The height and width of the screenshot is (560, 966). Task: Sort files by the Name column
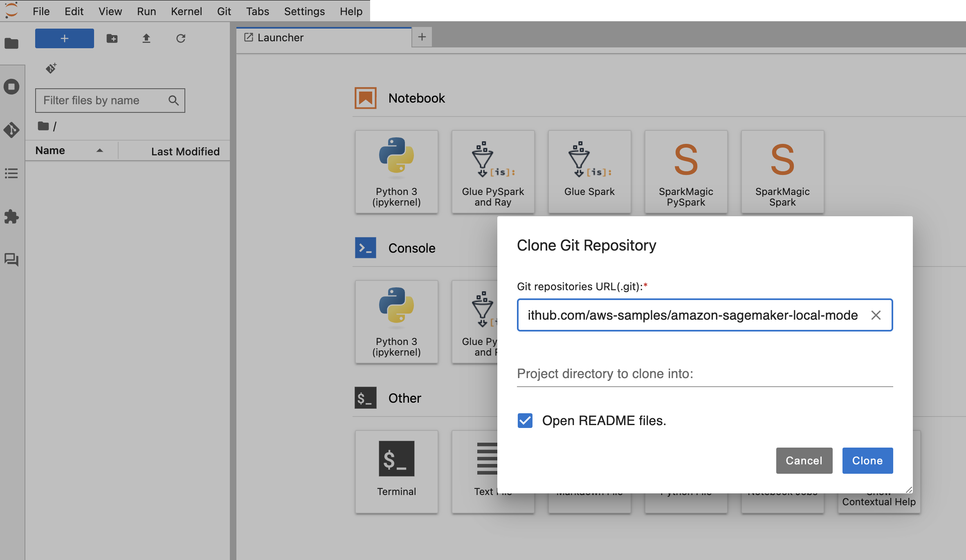[50, 150]
